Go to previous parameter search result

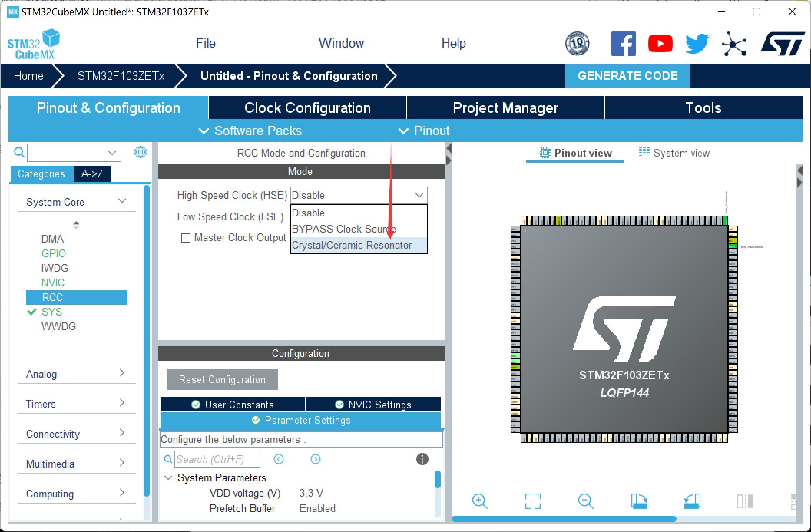279,459
